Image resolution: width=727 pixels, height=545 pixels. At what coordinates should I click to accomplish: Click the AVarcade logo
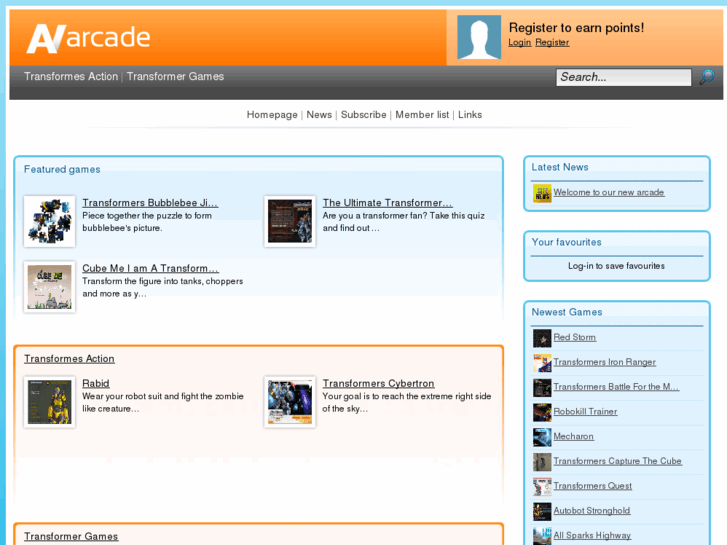pyautogui.click(x=88, y=38)
